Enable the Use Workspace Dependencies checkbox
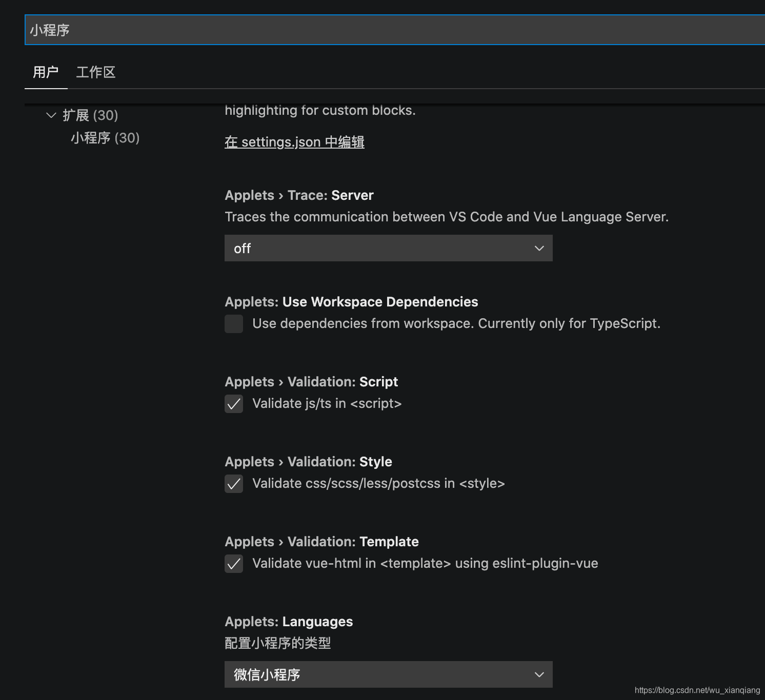The image size is (765, 700). pos(234,324)
